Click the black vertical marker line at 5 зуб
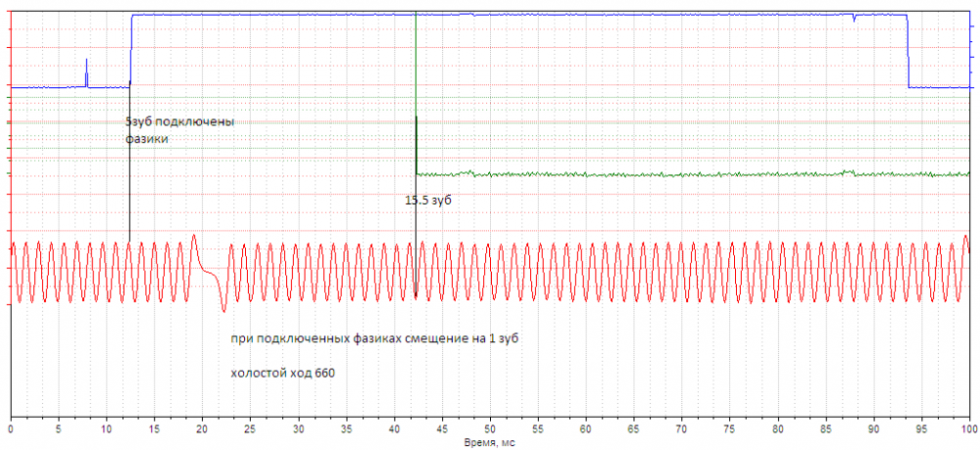The width and height of the screenshot is (980, 450). coord(129,163)
